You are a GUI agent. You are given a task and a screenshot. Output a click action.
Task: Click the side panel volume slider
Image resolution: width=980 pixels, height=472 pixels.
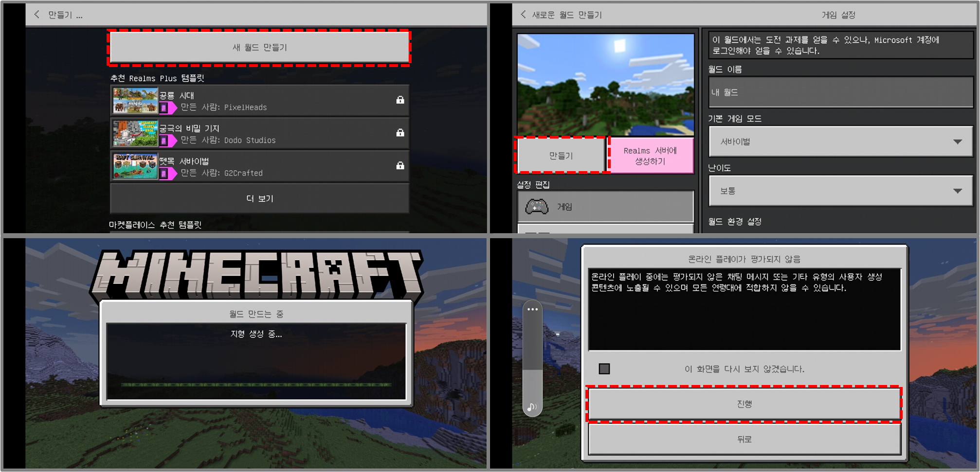point(532,360)
